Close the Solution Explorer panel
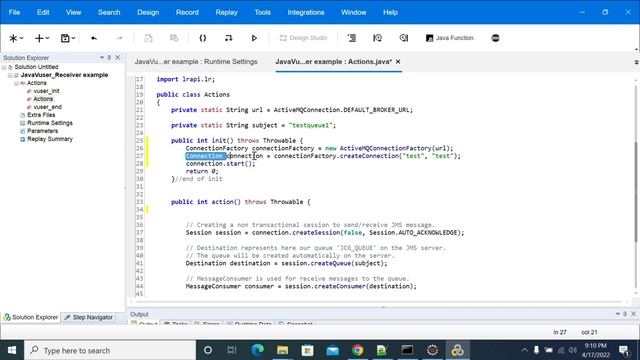This screenshot has height=360, width=640. pos(118,58)
